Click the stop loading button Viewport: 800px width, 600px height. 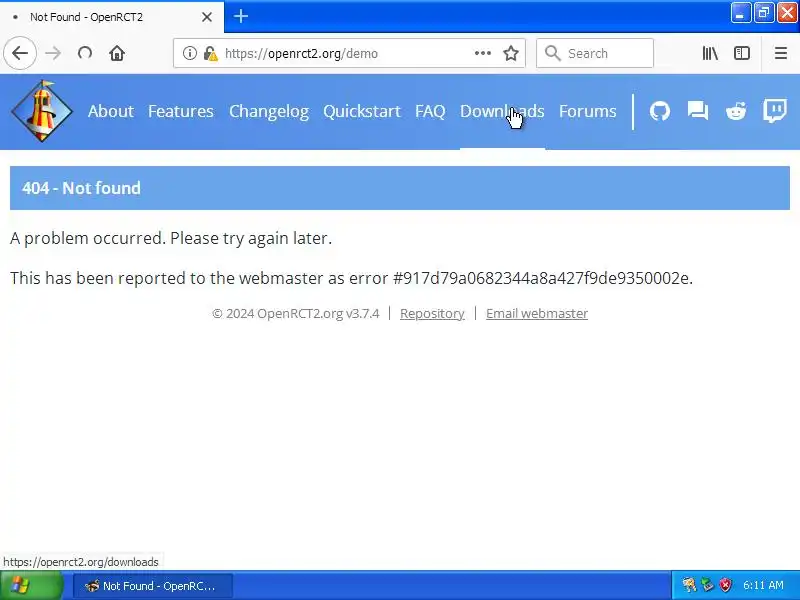[85, 53]
